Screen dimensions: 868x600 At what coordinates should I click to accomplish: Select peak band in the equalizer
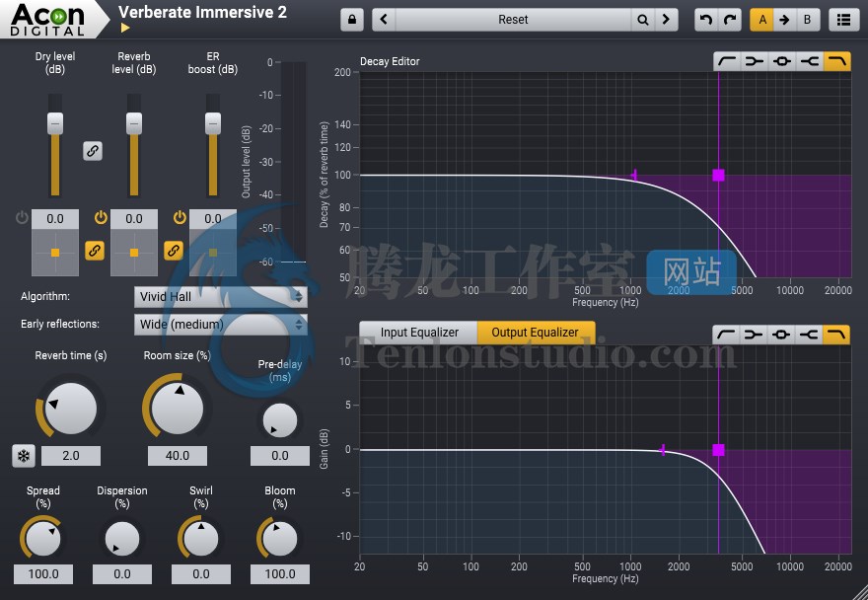[781, 335]
